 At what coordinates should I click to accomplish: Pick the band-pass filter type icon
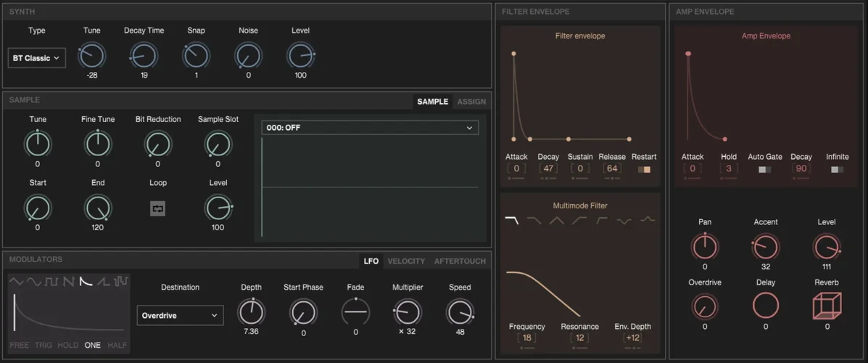pyautogui.click(x=556, y=220)
